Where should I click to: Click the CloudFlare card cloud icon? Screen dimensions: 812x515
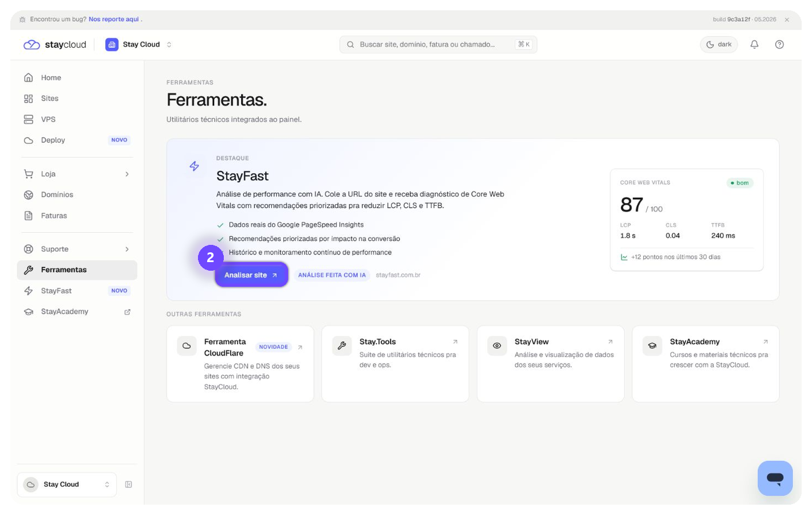187,346
